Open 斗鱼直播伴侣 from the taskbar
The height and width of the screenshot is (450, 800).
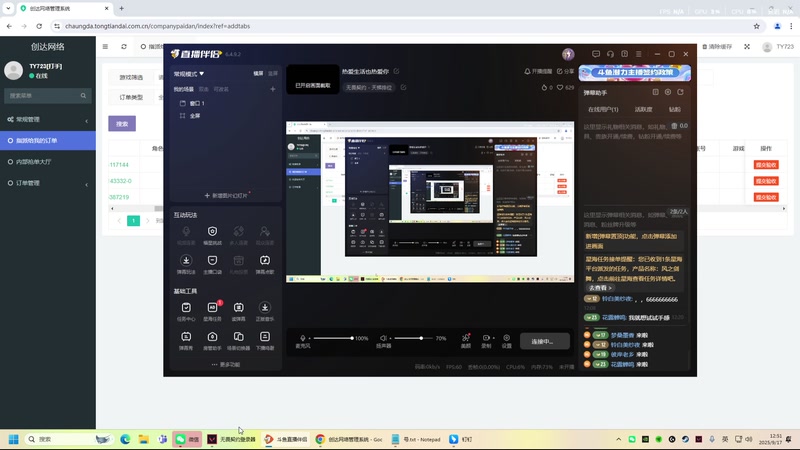point(286,439)
